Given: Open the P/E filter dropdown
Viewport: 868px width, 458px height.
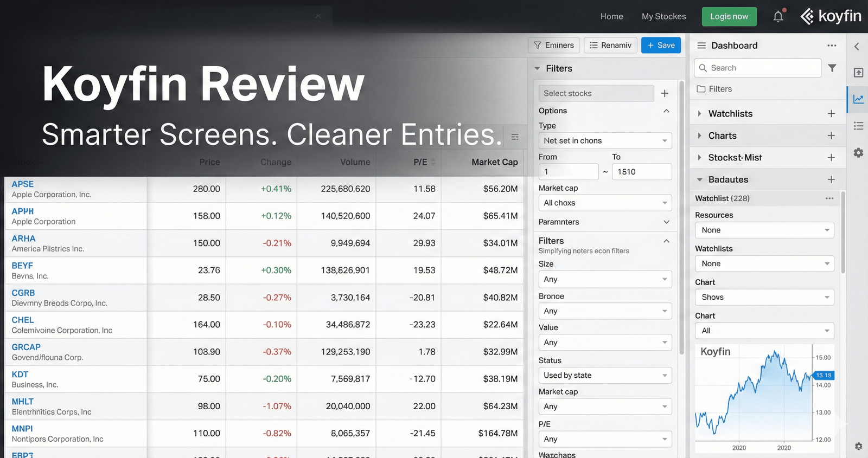Looking at the screenshot, I should pyautogui.click(x=605, y=439).
